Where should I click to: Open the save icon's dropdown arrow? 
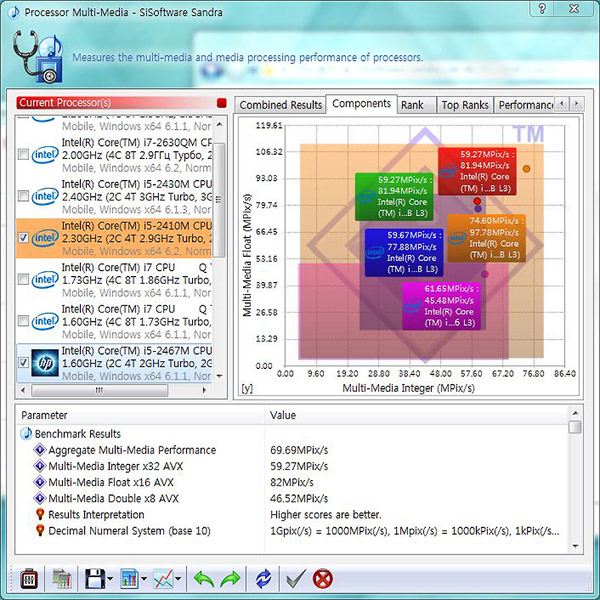click(x=110, y=579)
